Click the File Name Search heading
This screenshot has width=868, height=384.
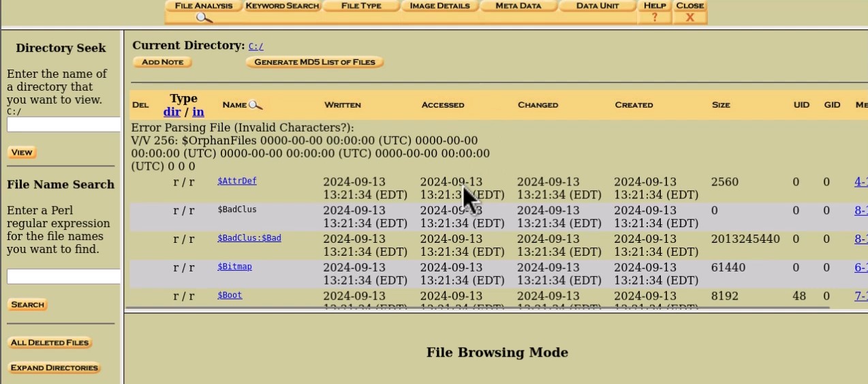[x=61, y=184]
